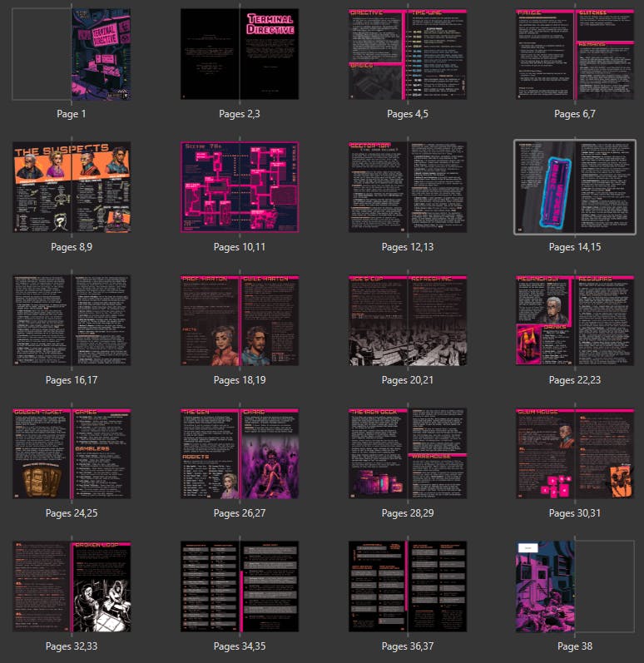The image size is (644, 663).
Task: Select the text-only Pages 16,17 spread
Action: pos(72,320)
